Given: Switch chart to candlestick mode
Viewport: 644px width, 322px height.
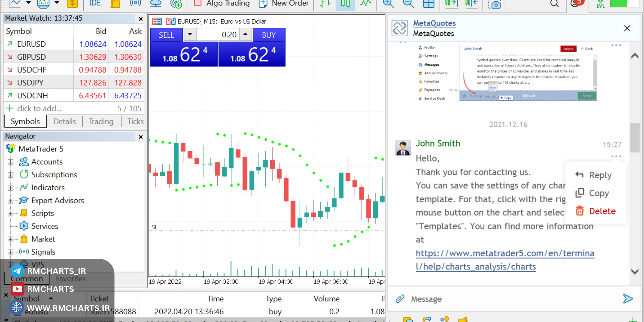Looking at the screenshot, I should point(345,4).
